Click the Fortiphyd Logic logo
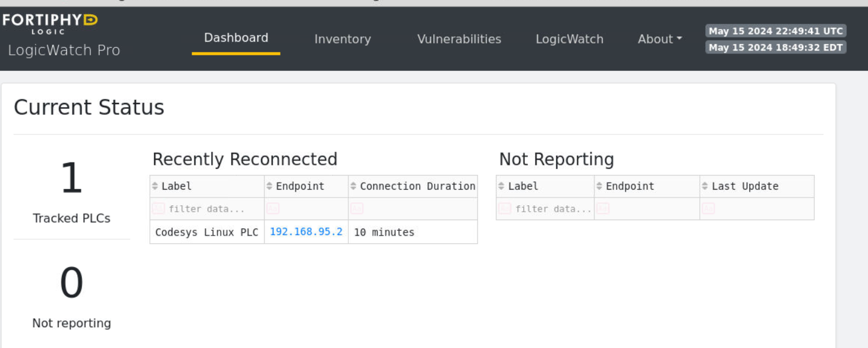The image size is (868, 348). click(x=50, y=25)
